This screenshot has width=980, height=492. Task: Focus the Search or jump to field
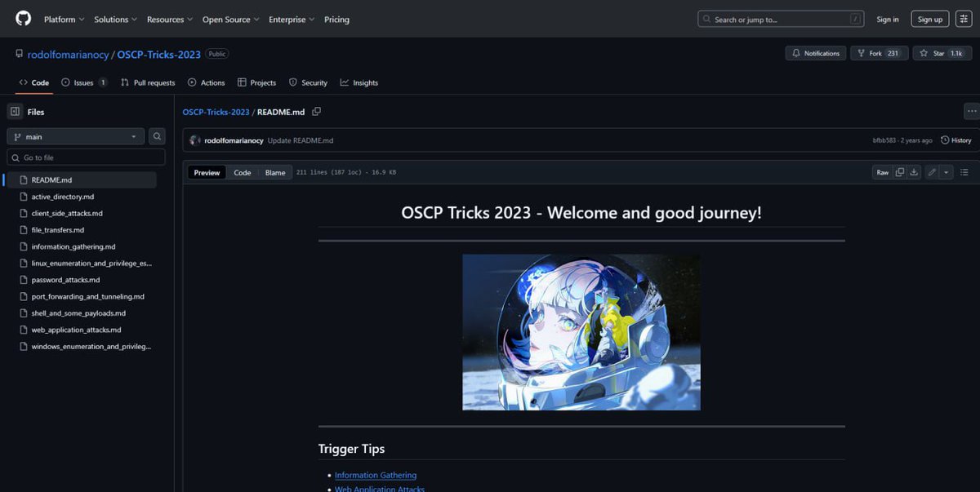781,19
